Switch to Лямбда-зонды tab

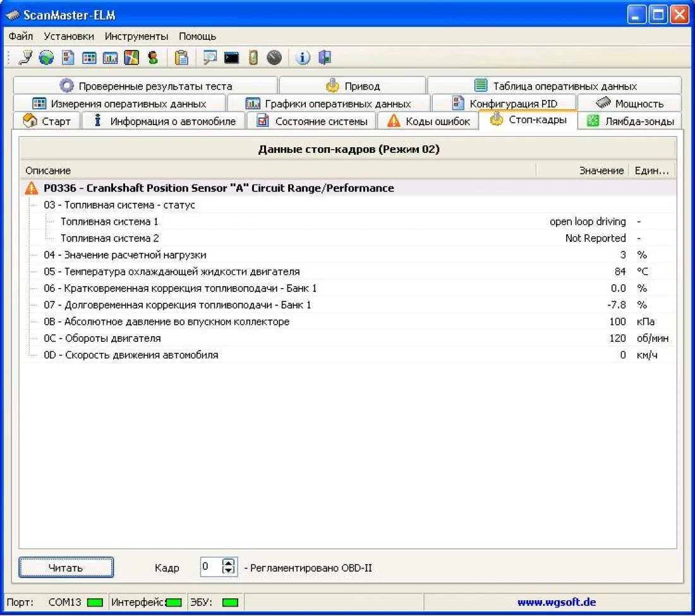(x=630, y=121)
